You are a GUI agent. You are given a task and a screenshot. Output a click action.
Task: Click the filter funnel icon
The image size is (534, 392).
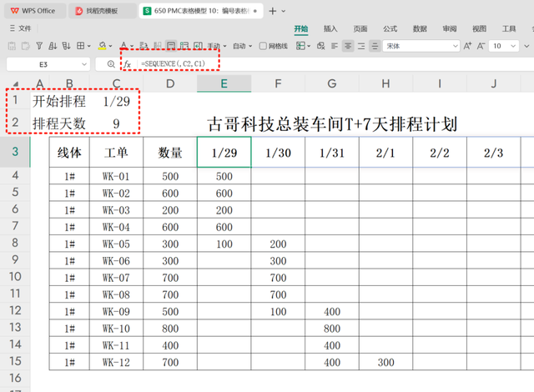(39, 46)
